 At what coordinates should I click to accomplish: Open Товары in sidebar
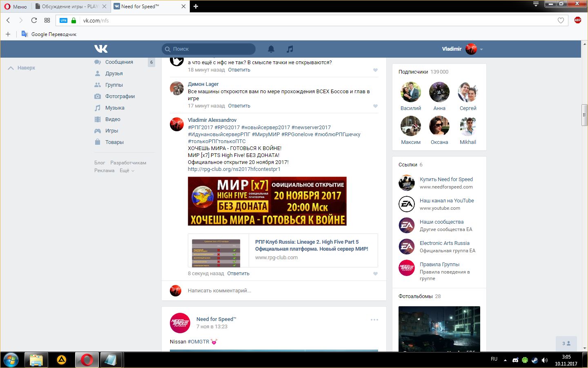click(114, 142)
